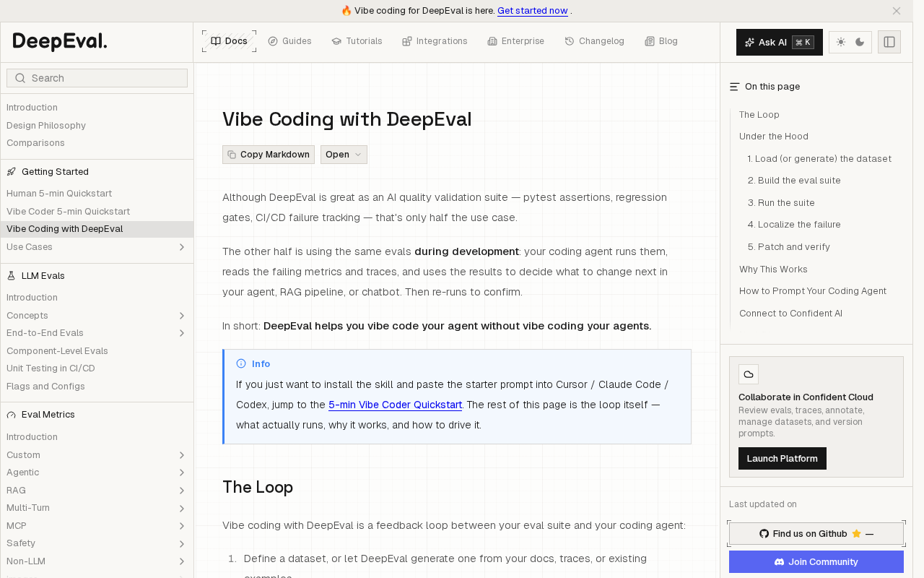Expand the Agentic metrics chevron

coord(182,473)
